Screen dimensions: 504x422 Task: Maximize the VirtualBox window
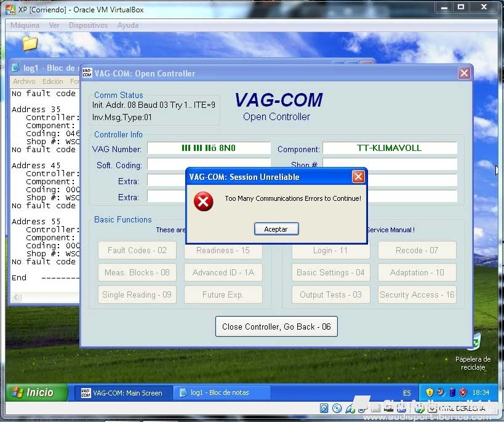click(460, 7)
